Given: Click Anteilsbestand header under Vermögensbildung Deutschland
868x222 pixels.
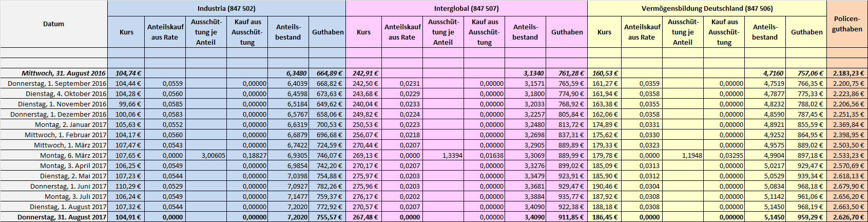Looking at the screenshot, I should pyautogui.click(x=765, y=32).
